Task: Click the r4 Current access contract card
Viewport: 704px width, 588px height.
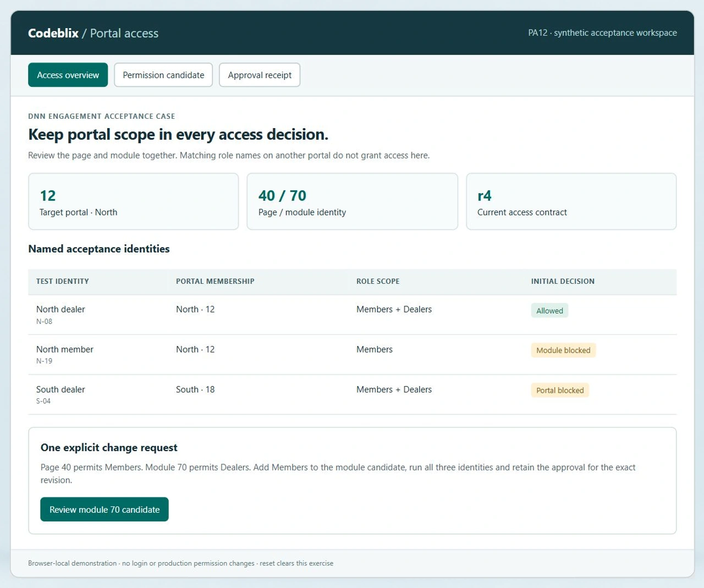Action: (571, 201)
